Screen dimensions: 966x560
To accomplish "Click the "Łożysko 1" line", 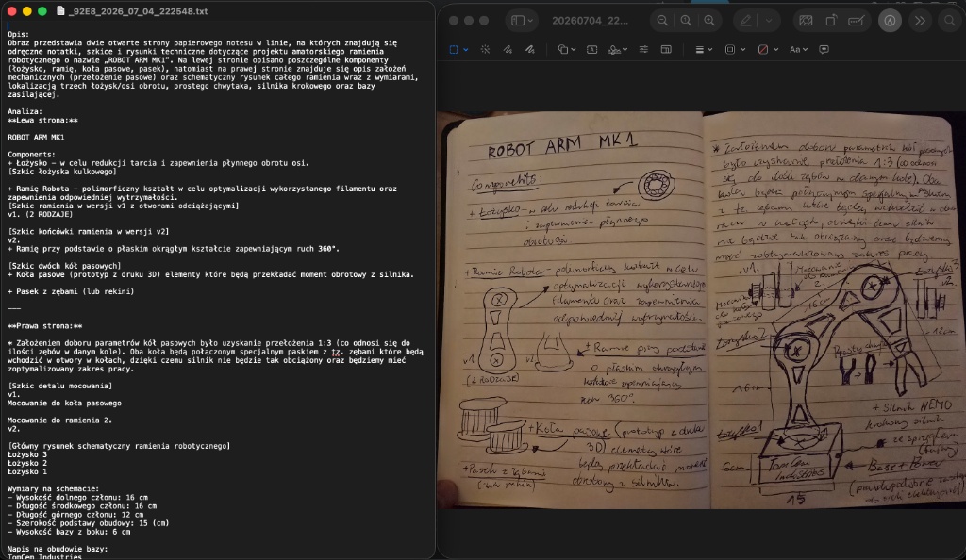I will click(x=27, y=472).
